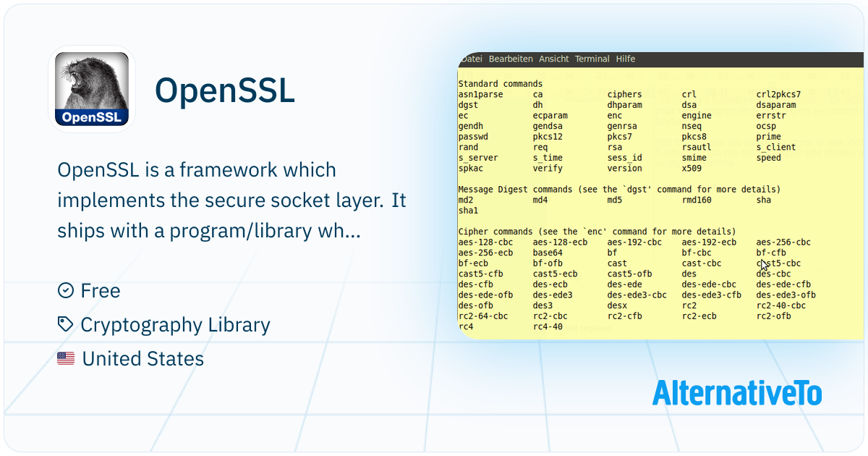Select the 'sha1' digest entry
Viewport: 868px width, 456px height.
point(469,211)
